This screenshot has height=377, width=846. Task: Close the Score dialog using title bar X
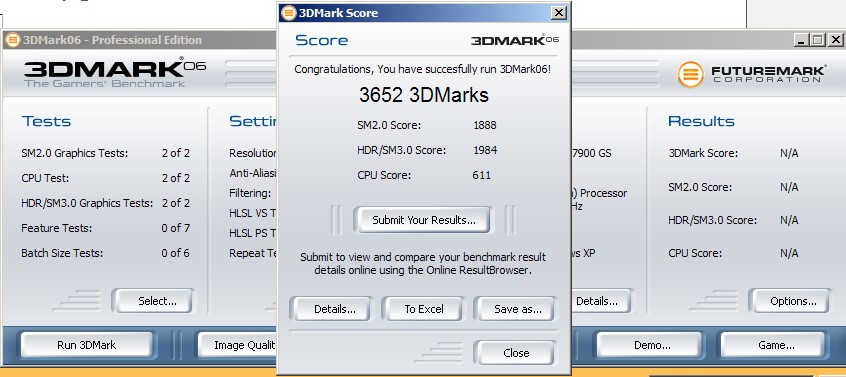coord(558,12)
